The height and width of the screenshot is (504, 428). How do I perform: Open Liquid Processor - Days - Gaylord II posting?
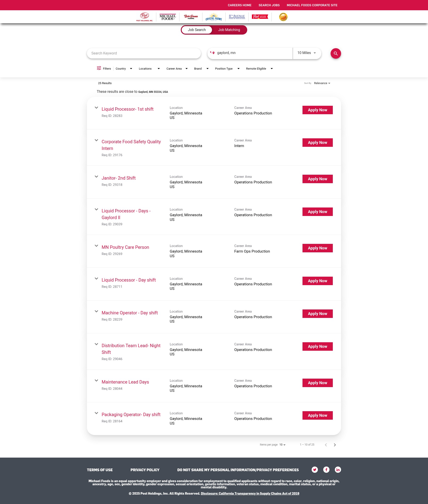[126, 214]
